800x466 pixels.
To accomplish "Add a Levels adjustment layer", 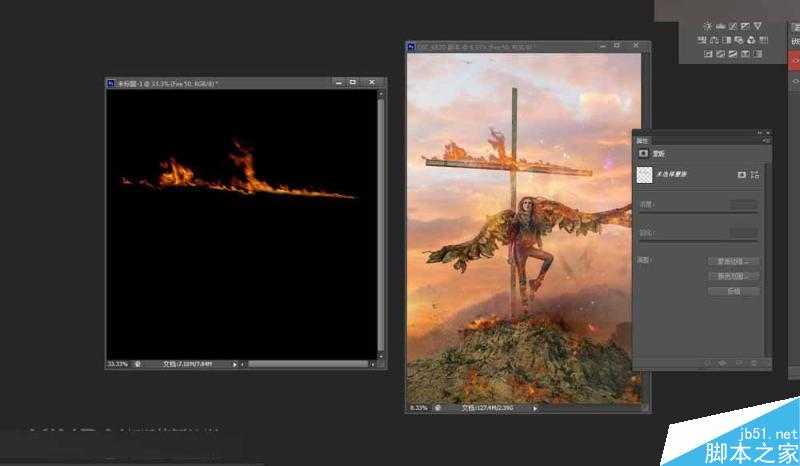I will coord(720,26).
